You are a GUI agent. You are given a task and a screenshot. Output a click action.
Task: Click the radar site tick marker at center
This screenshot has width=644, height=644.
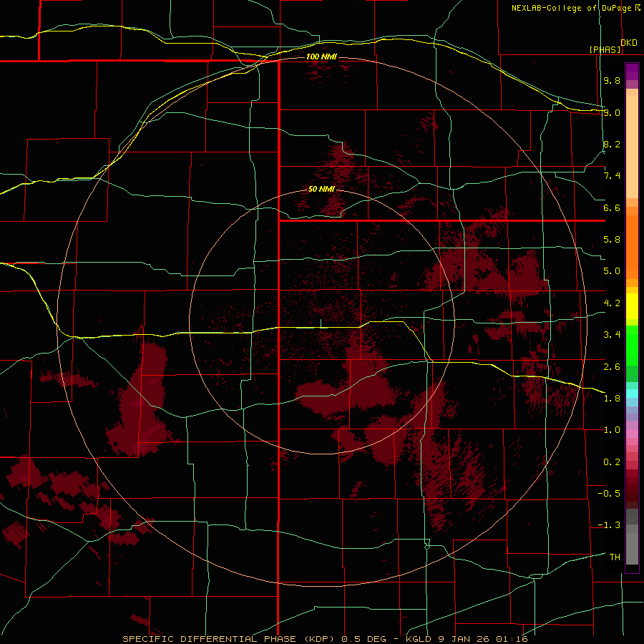(x=321, y=323)
